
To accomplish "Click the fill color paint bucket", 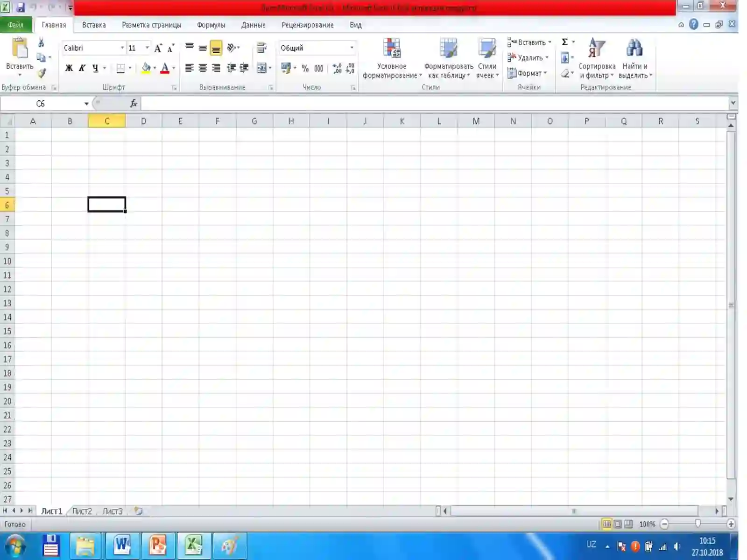I will click(x=146, y=68).
